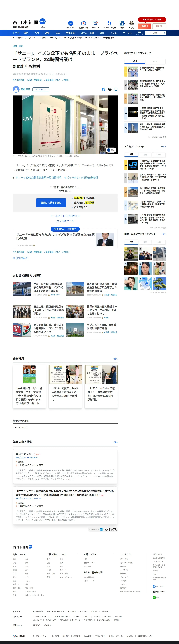Click the ログイン button in header
Viewport: 179px width, 644px height.
click(x=159, y=26)
